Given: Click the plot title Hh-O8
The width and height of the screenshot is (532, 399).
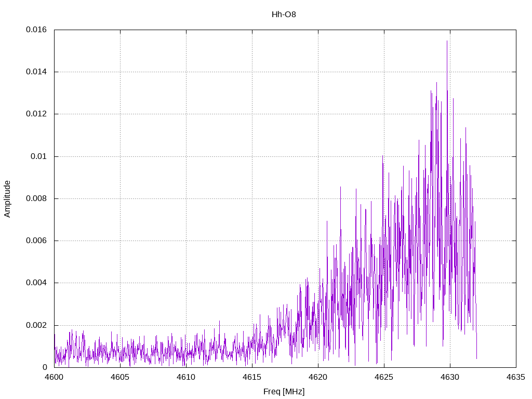Looking at the screenshot, I should (x=284, y=14).
